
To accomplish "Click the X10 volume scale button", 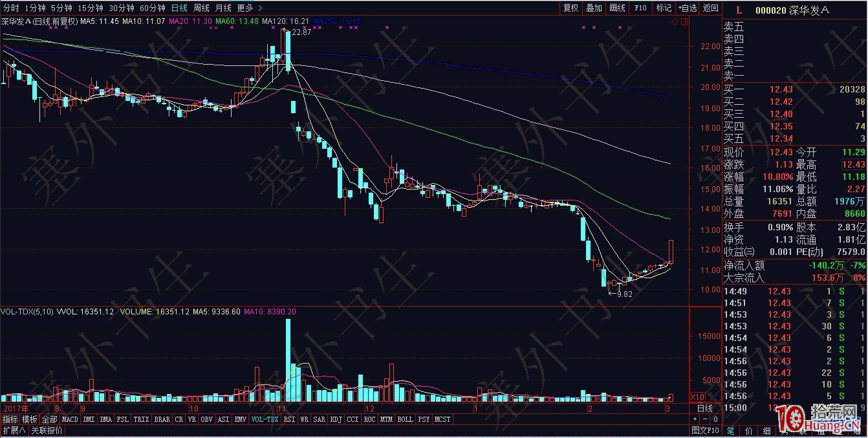I will point(698,396).
